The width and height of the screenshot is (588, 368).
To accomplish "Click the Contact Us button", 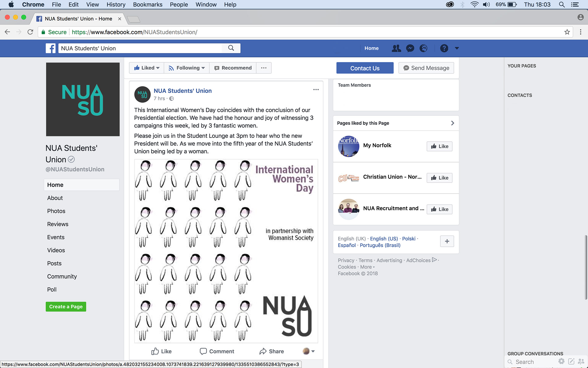I will [365, 68].
